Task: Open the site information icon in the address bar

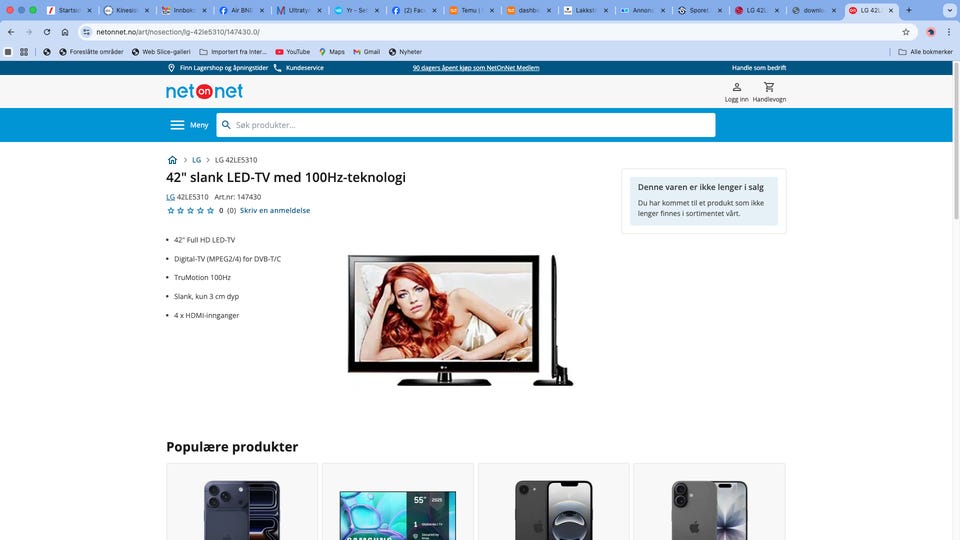Action: coord(86,32)
